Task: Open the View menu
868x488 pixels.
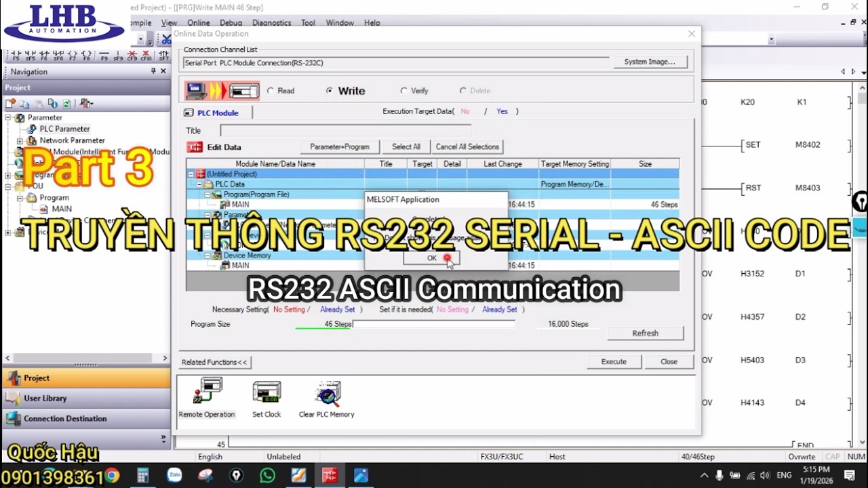Action: (169, 23)
